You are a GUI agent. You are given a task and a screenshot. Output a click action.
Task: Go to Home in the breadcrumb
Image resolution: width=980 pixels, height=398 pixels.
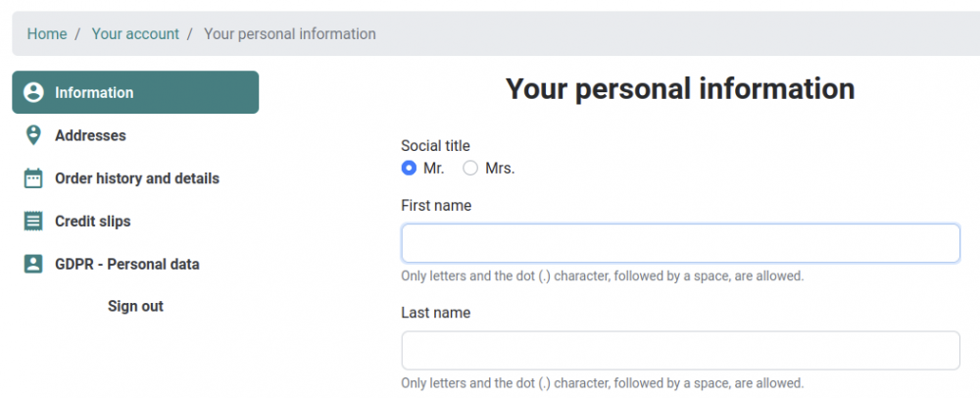point(47,34)
